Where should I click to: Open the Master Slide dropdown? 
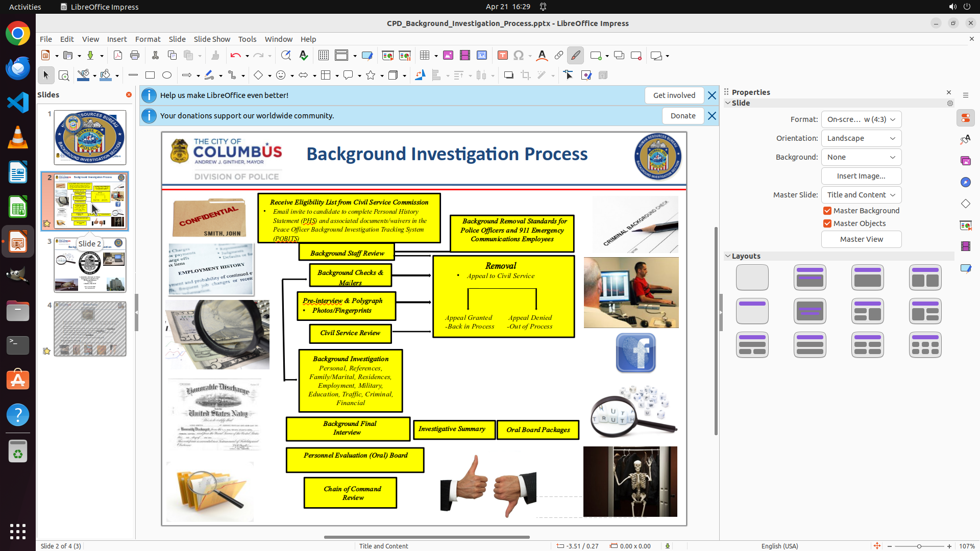point(861,195)
